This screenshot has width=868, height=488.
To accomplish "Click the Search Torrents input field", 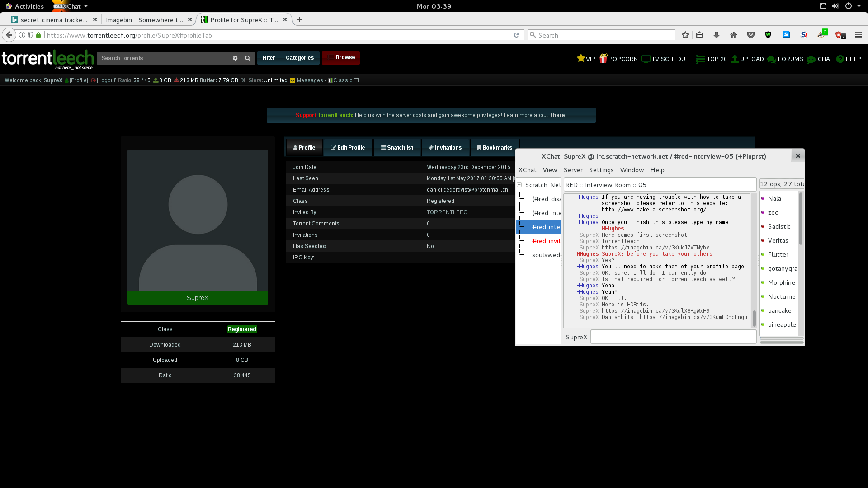I will click(x=164, y=58).
